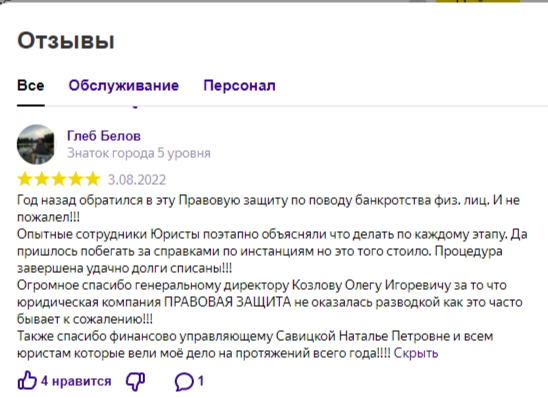
Task: Click the line 'бывает к сожалению!!!'
Action: (85, 319)
